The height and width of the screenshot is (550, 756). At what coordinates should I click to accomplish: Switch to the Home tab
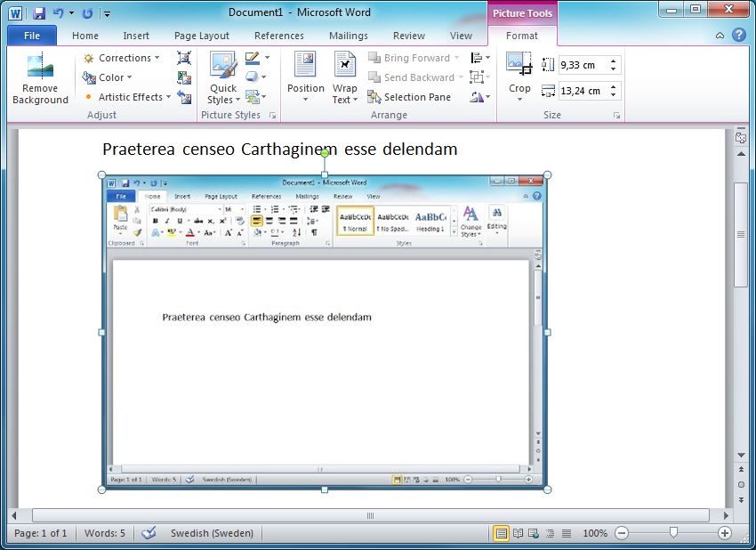click(85, 36)
